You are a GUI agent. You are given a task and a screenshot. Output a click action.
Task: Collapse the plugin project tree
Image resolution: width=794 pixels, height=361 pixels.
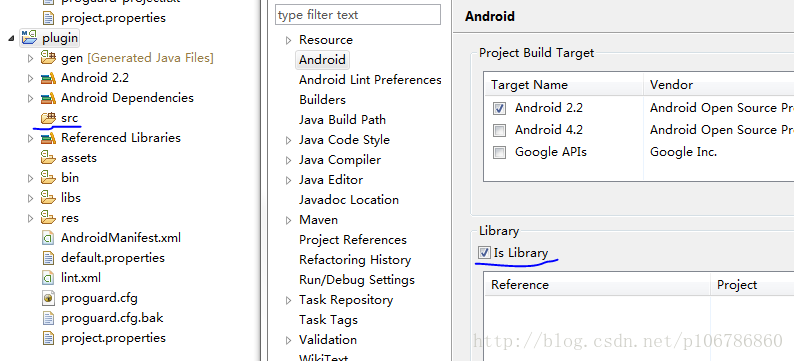click(x=11, y=38)
